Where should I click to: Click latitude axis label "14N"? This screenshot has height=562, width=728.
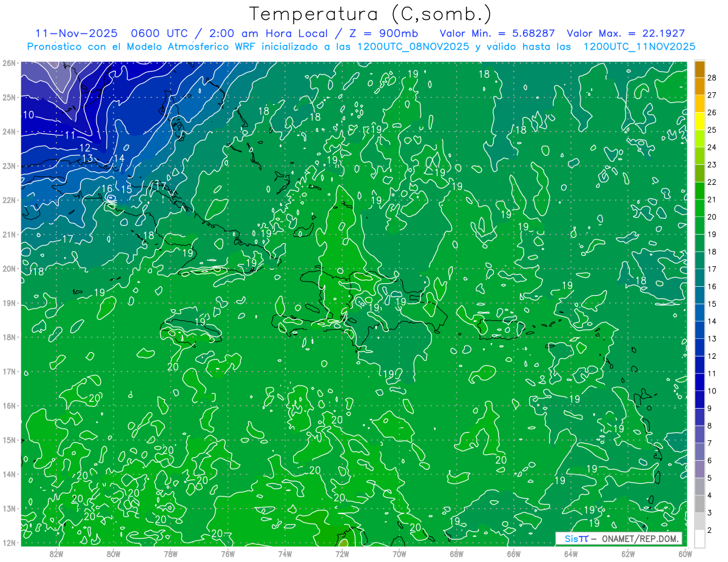(x=9, y=473)
